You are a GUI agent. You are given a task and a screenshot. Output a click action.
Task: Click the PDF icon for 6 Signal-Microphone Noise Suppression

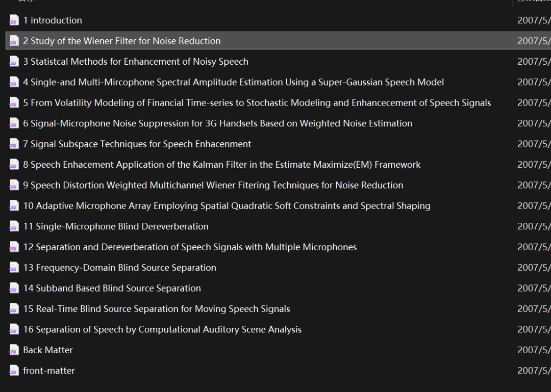pos(14,123)
